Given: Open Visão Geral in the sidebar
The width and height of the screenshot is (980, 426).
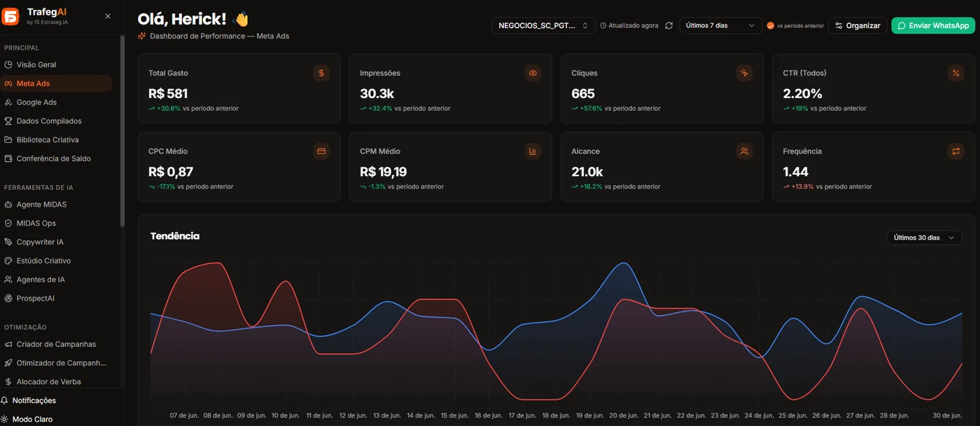Looking at the screenshot, I should 56,64.
